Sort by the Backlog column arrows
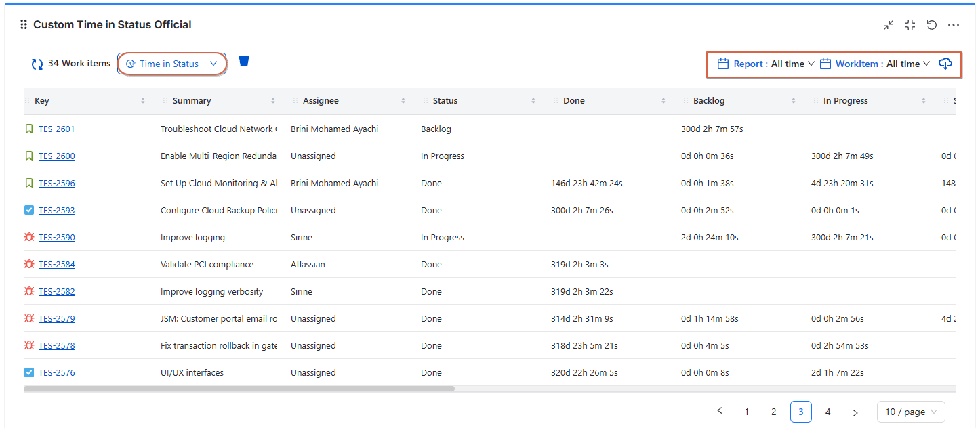The image size is (980, 428). 794,101
